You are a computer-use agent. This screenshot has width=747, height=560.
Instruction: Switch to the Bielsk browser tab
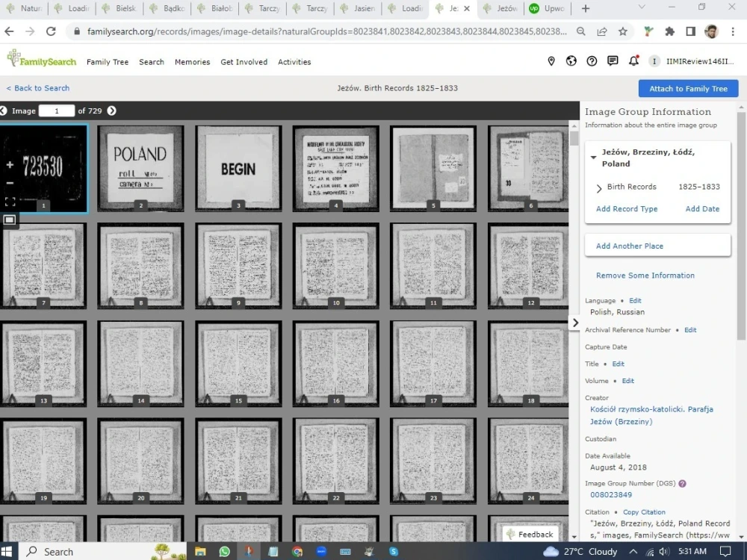coord(119,8)
